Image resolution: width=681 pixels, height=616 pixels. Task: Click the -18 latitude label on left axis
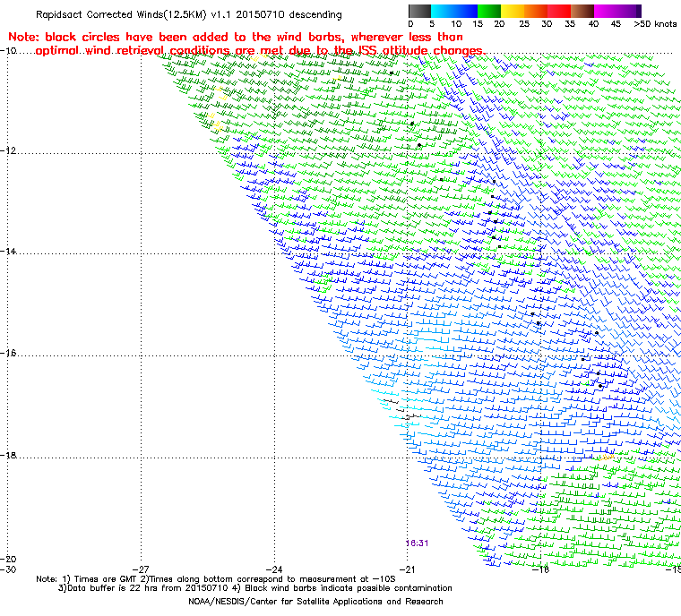[x=8, y=456]
